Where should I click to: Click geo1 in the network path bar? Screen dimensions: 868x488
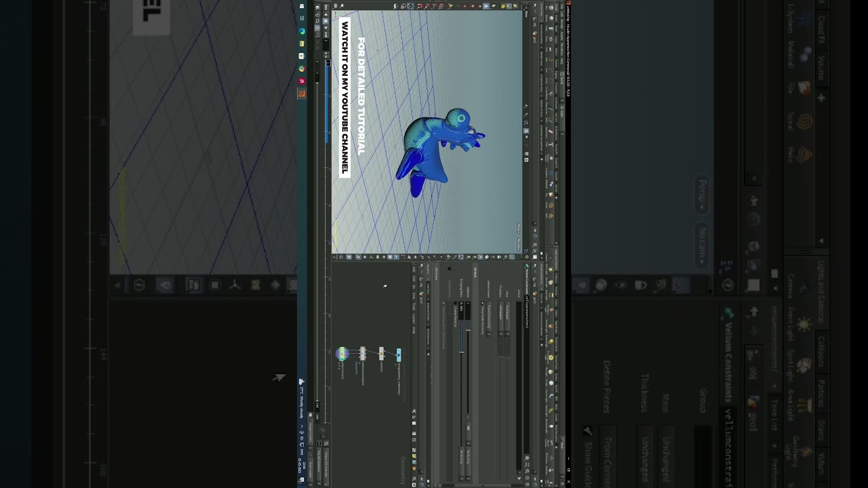[421, 298]
